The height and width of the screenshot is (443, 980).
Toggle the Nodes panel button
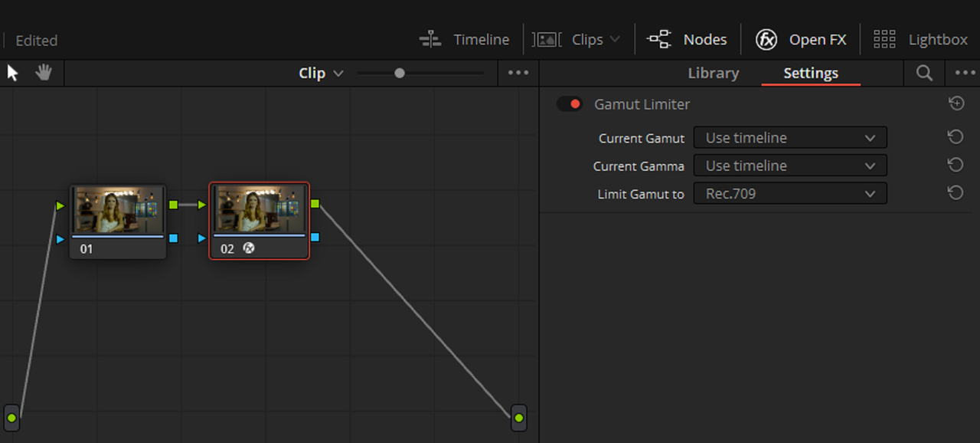pos(687,40)
